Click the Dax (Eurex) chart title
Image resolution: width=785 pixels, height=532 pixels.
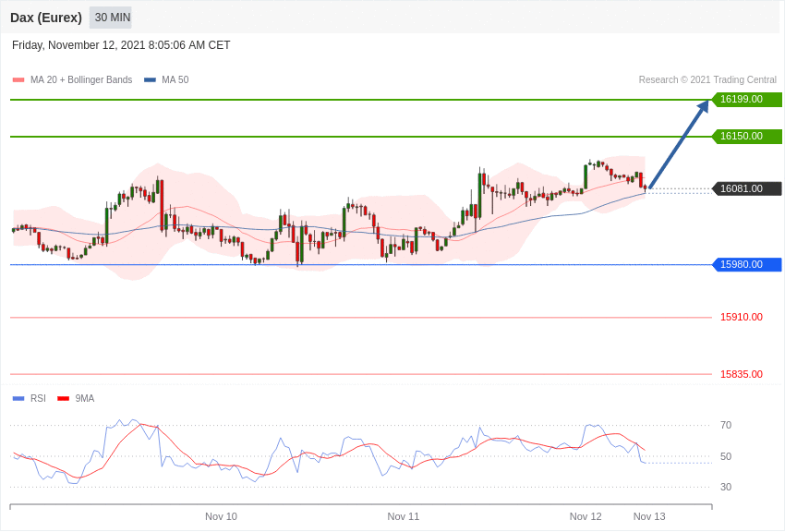[46, 18]
